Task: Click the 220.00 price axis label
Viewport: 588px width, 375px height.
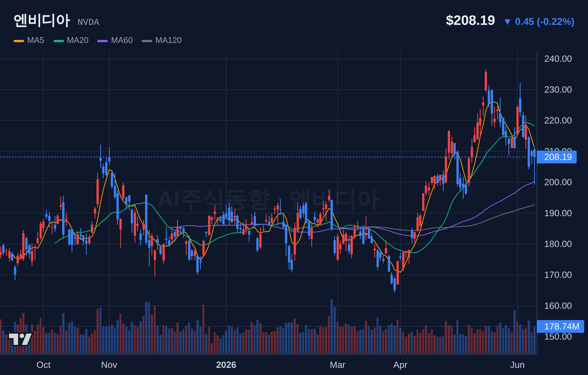Action: (558, 120)
